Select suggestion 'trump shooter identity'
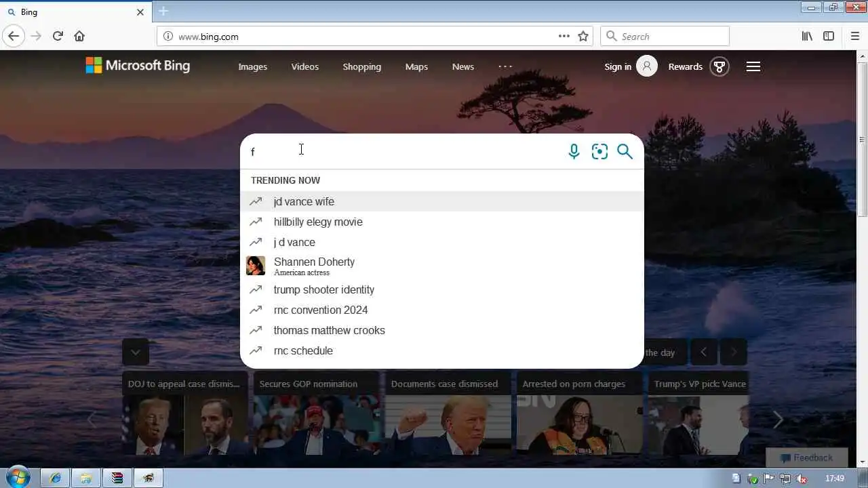Image resolution: width=868 pixels, height=488 pixels. [441, 289]
